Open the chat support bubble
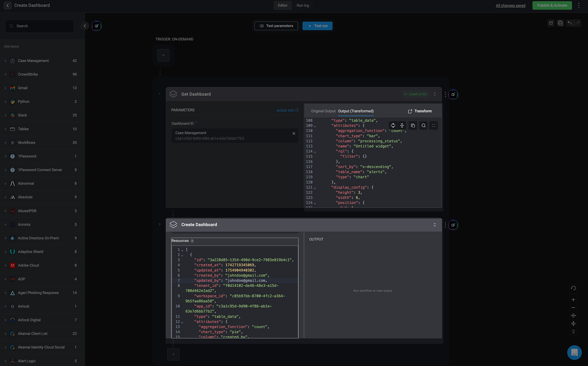 click(x=574, y=352)
